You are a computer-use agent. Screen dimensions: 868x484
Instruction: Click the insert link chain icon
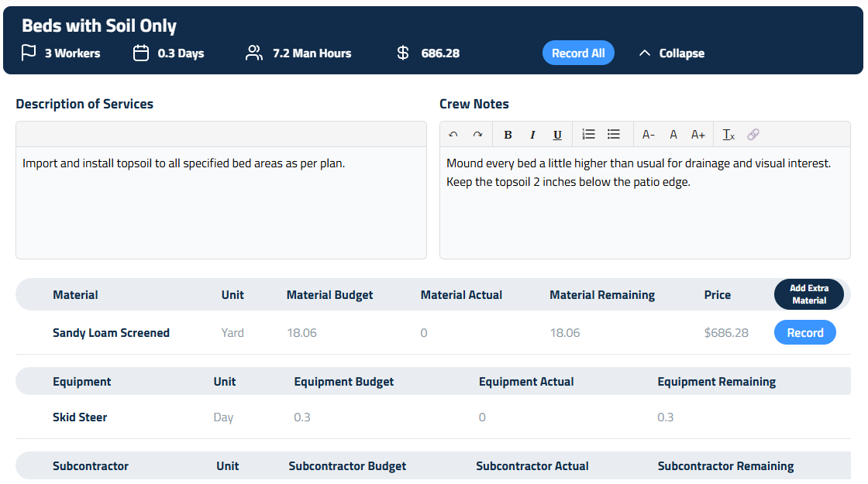pos(753,135)
